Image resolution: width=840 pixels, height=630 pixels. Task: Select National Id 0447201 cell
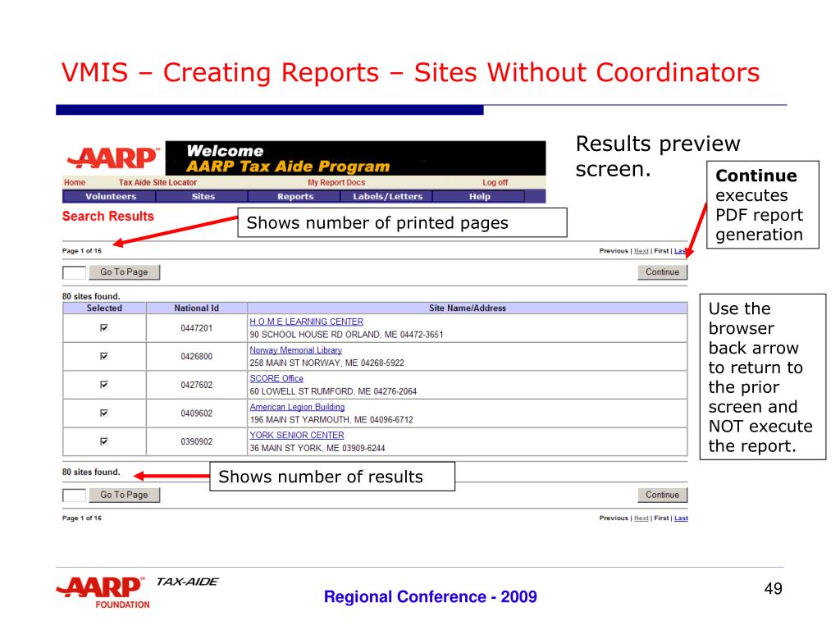point(197,328)
